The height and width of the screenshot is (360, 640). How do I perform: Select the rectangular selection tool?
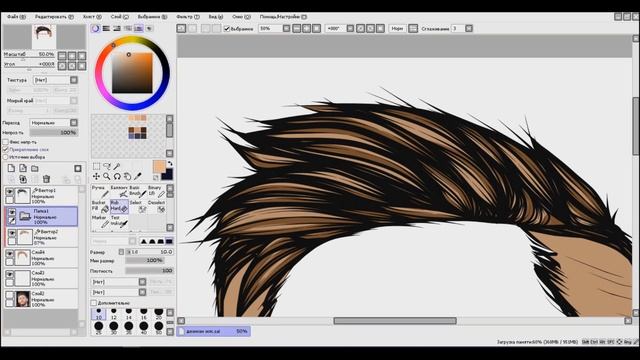tap(96, 166)
